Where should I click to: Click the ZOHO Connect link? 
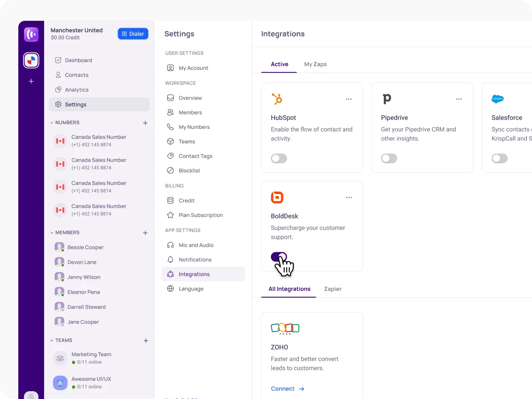tap(288, 389)
